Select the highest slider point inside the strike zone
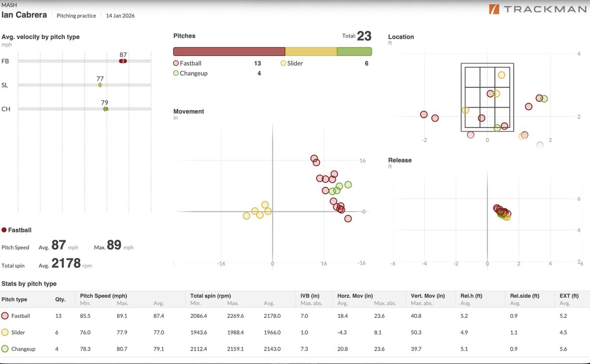The height and width of the screenshot is (364, 590). coord(501,75)
